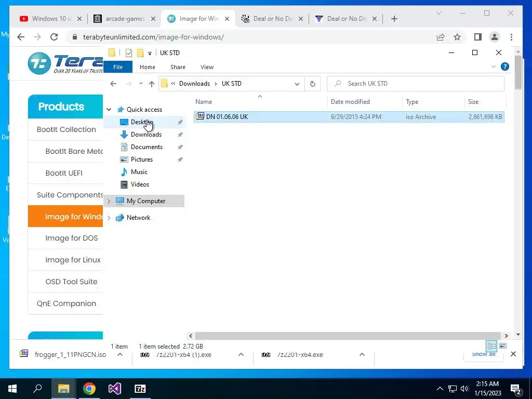Image resolution: width=532 pixels, height=399 pixels.
Task: Open Image for DOS link
Action: click(72, 238)
